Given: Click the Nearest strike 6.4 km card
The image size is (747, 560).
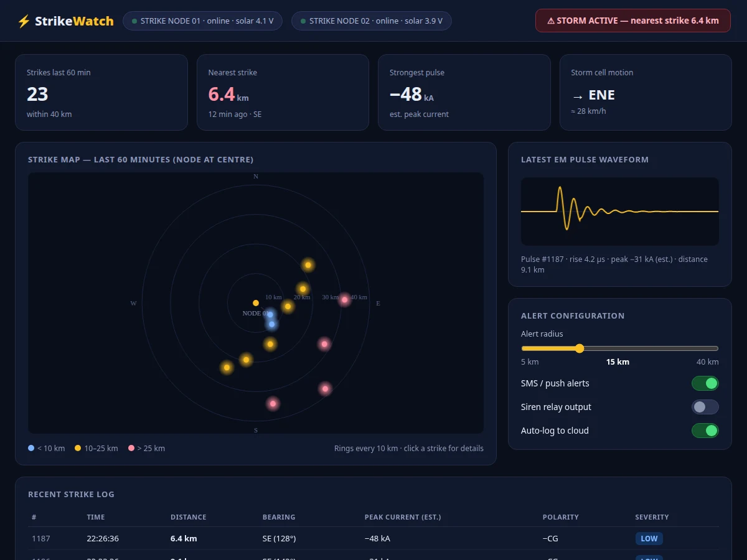Looking at the screenshot, I should coord(283,93).
